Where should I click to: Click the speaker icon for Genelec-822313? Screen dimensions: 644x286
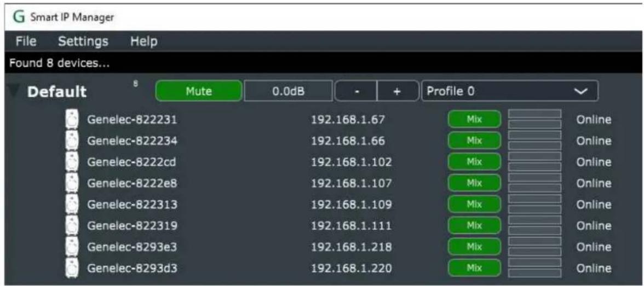(x=72, y=205)
